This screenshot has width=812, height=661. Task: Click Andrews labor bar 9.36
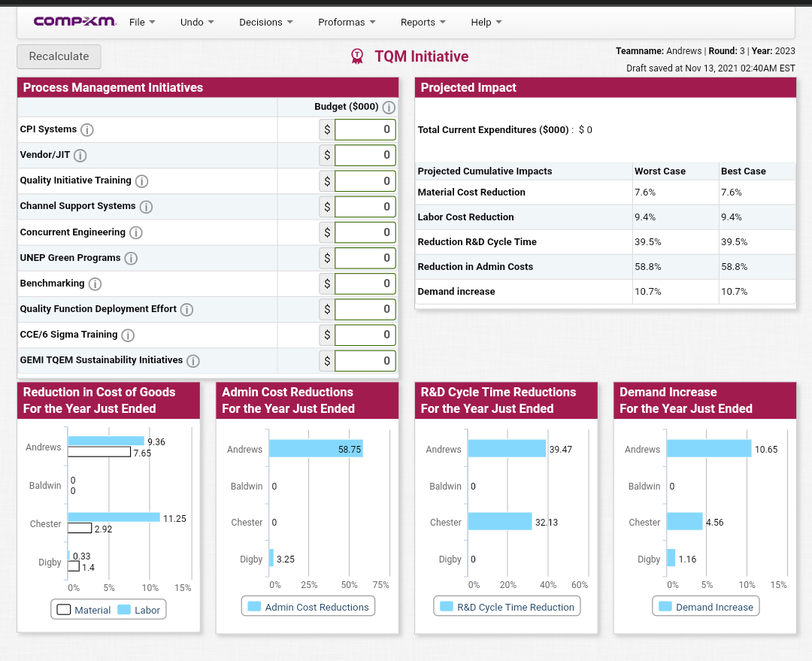click(106, 441)
